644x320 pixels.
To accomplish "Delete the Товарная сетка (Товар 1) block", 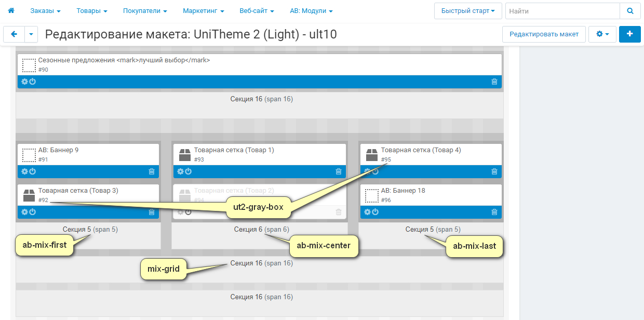I will point(339,171).
